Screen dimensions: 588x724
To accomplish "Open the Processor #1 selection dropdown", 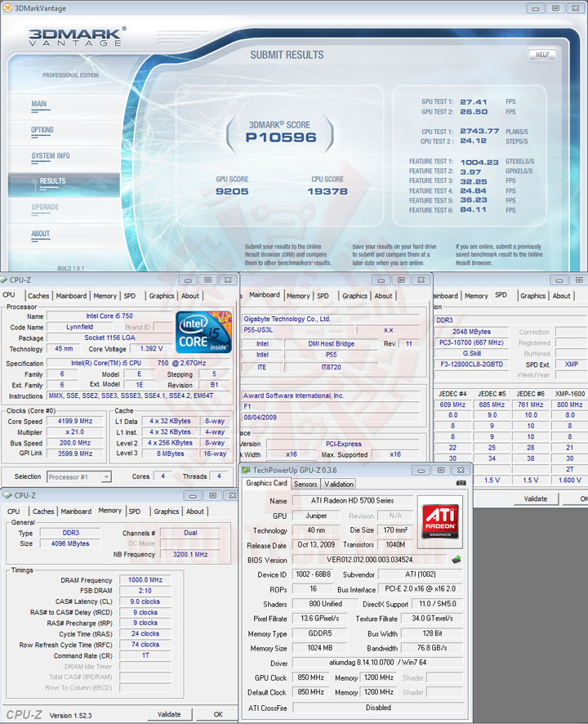I will [79, 476].
